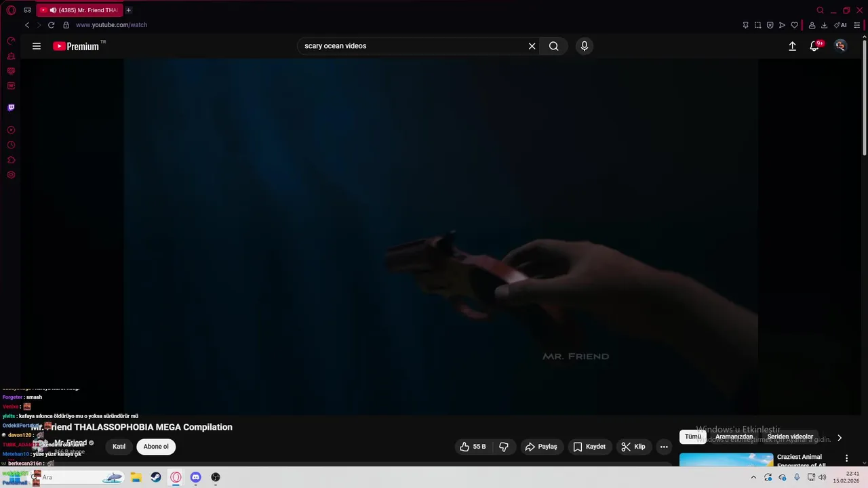Image resolution: width=868 pixels, height=488 pixels.
Task: Open OBS Studio from taskbar
Action: pos(216,477)
